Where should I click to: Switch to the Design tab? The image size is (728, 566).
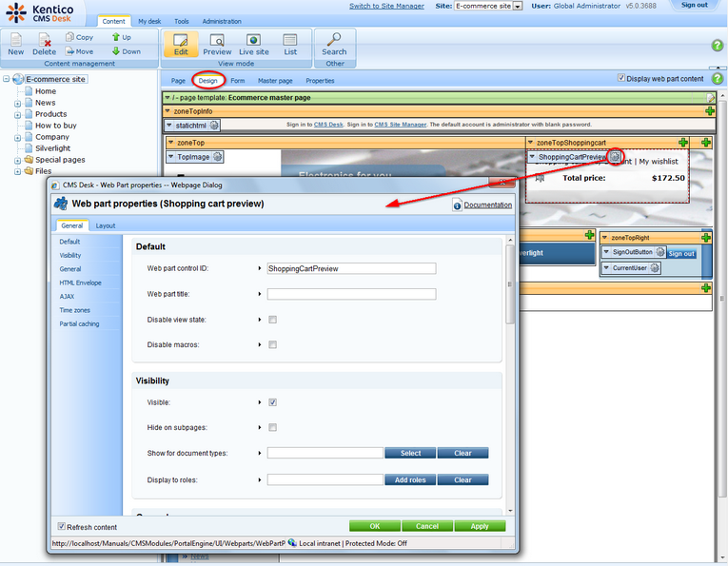[x=207, y=81]
